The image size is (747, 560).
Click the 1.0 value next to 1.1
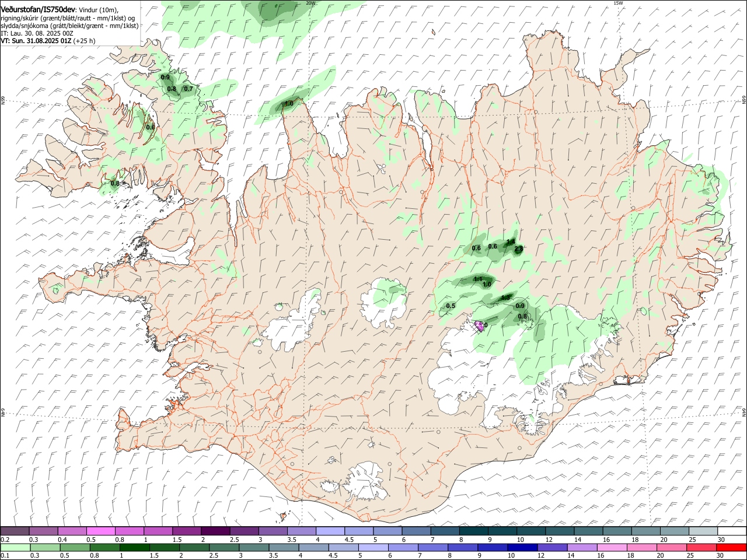[x=487, y=285]
